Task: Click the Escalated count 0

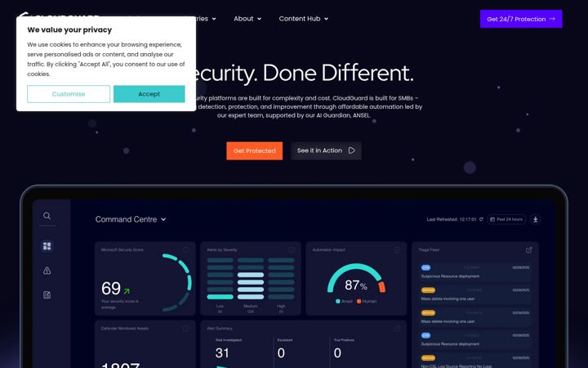Action: (x=281, y=353)
